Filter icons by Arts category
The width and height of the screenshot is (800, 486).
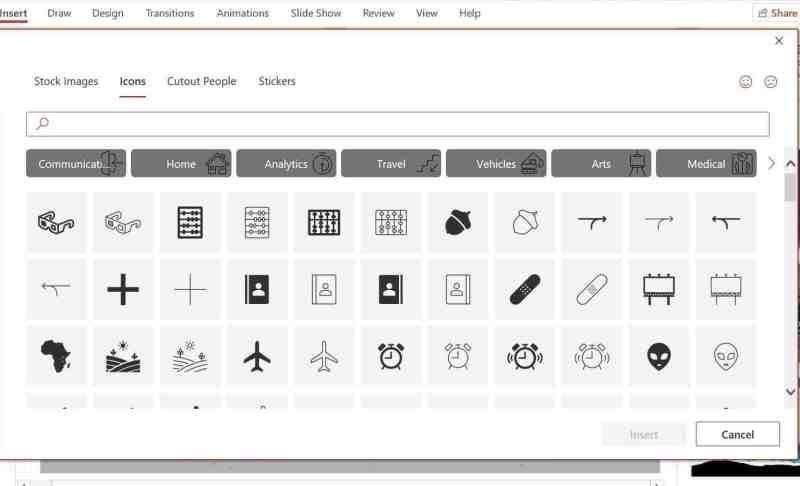coord(601,164)
